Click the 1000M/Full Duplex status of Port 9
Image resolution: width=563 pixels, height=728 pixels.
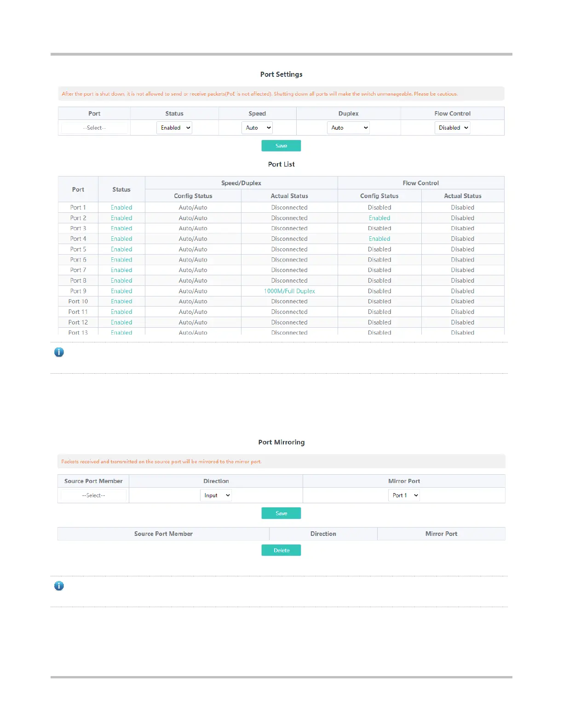[289, 291]
